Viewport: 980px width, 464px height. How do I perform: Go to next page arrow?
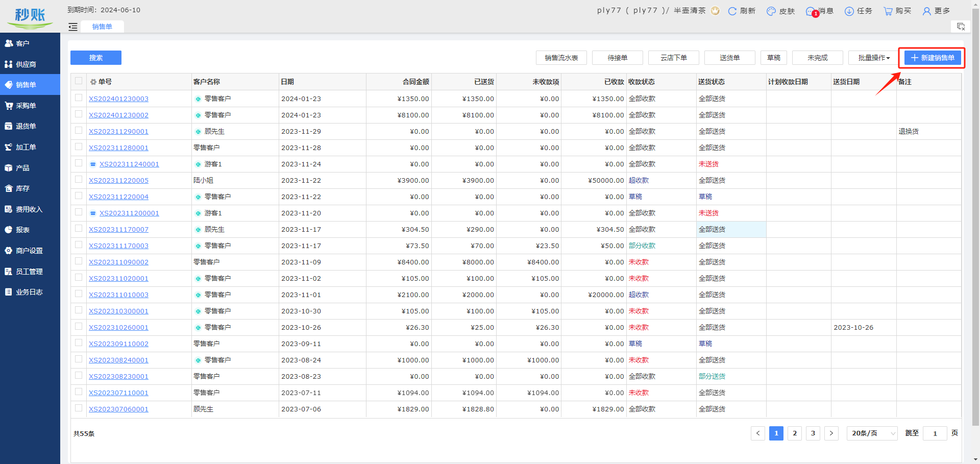coord(831,433)
